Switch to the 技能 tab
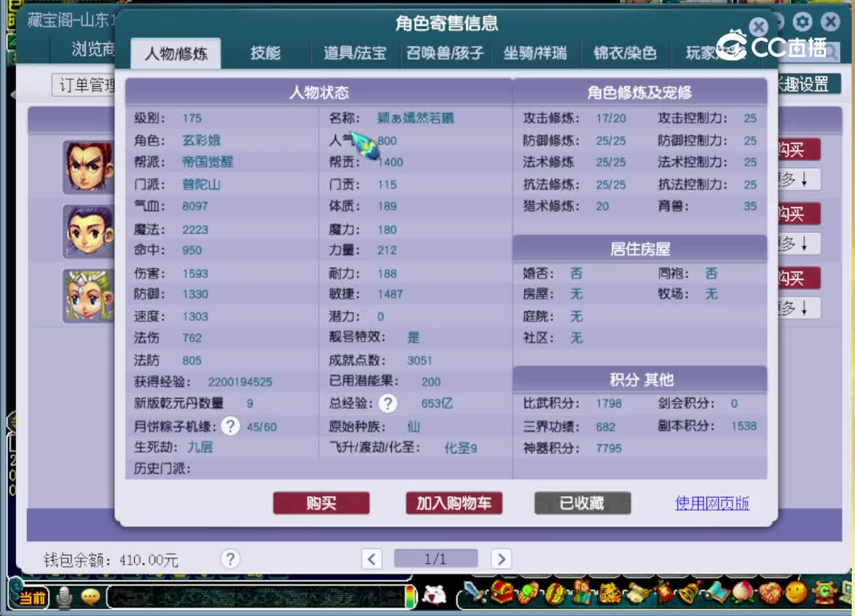855x616 pixels. point(267,53)
